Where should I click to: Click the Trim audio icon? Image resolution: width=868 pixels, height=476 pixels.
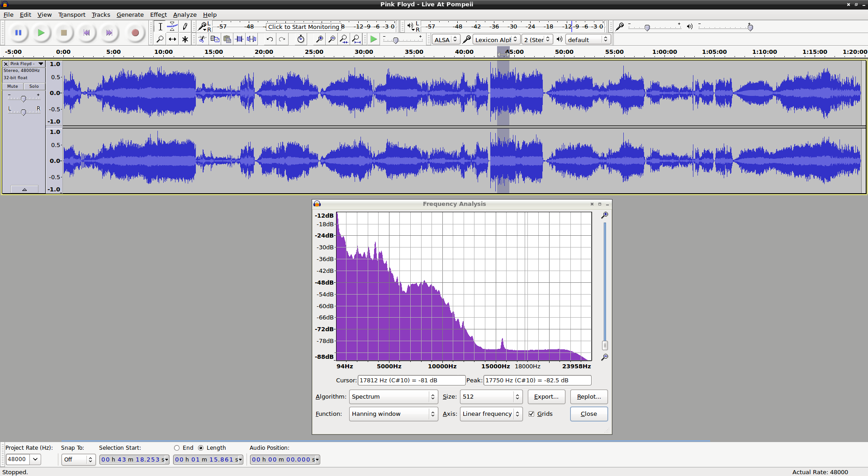(239, 39)
